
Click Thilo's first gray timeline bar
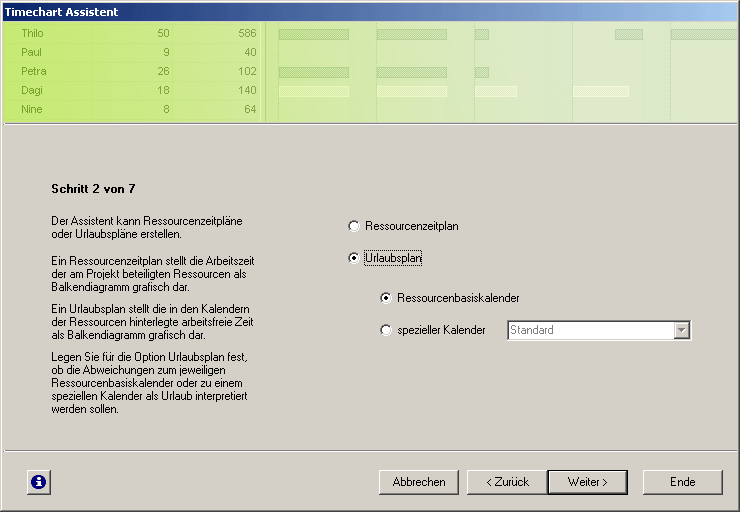coord(313,34)
